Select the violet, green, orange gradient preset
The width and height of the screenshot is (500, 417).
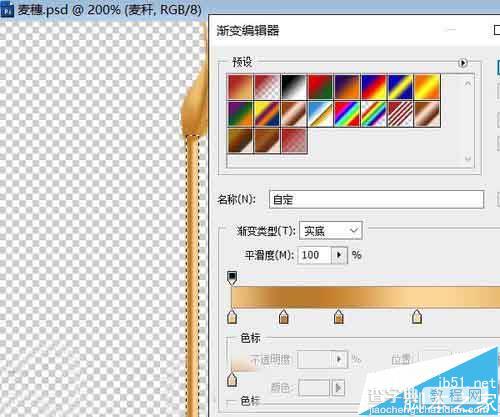coord(240,114)
